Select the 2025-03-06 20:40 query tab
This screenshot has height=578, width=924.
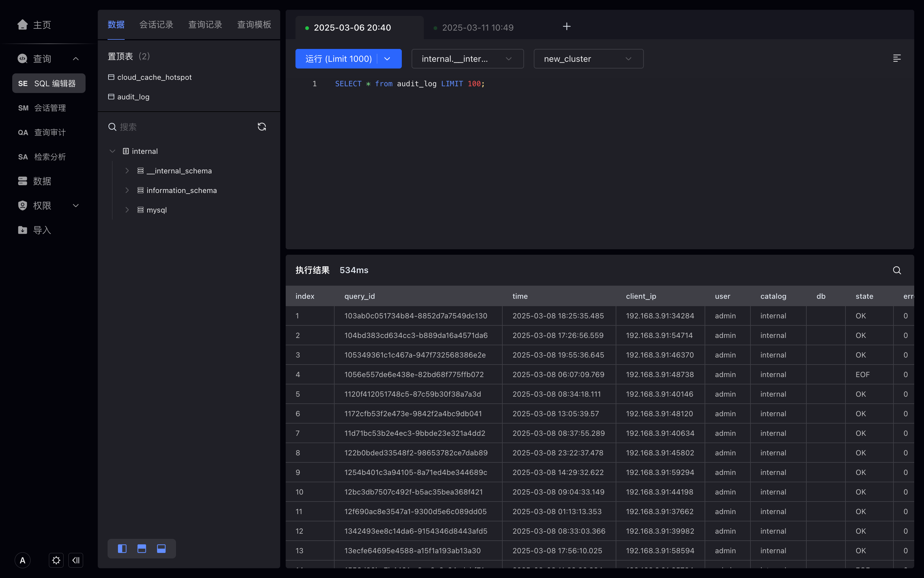(x=359, y=28)
